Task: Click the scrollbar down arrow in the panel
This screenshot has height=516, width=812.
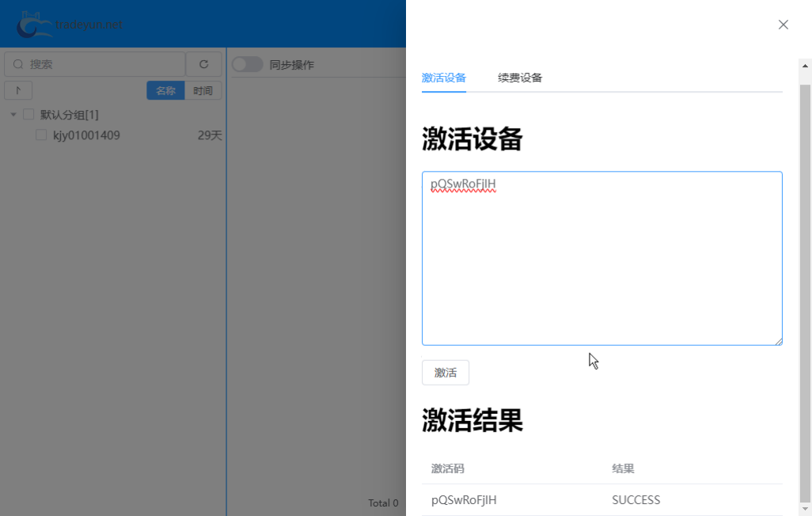Action: click(x=805, y=510)
